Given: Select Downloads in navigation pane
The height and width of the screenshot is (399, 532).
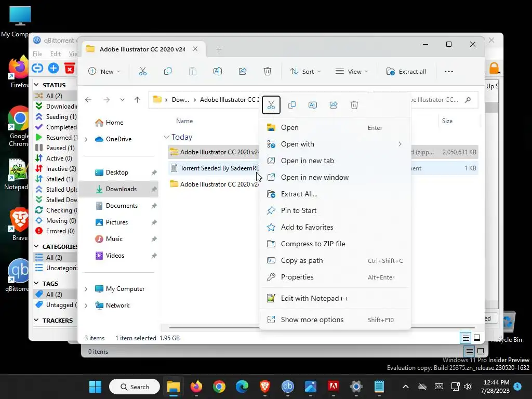Looking at the screenshot, I should (x=118, y=189).
